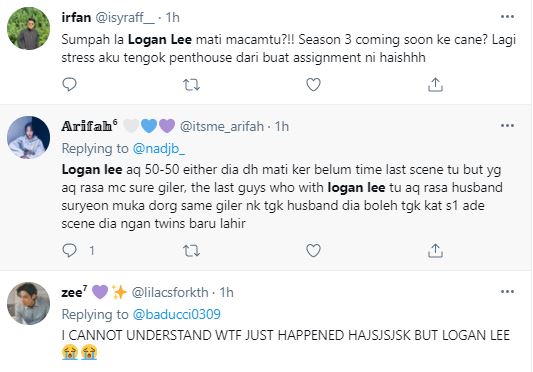
Task: Open the zee display name
Action: (x=74, y=292)
